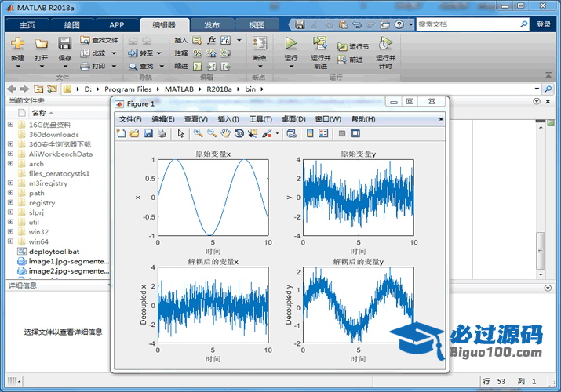Open brush color dropdown arrow in Figure 1
Viewport: 561px width, 392px height.
[x=277, y=133]
